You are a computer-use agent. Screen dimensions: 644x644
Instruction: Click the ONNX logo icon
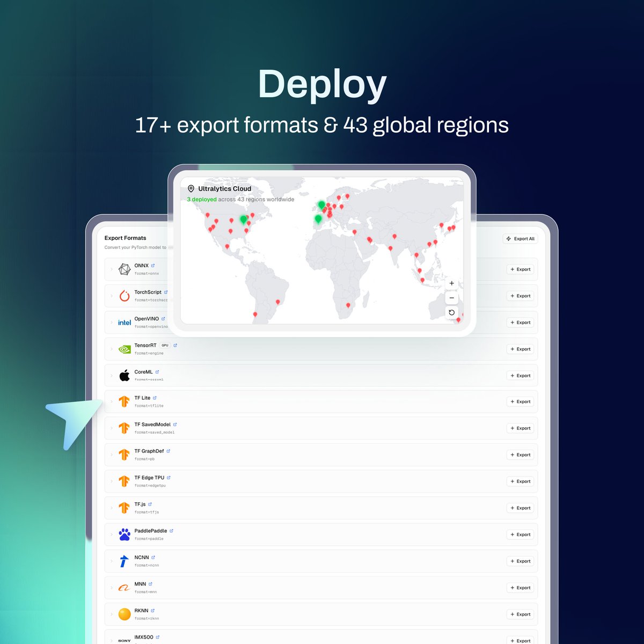[125, 269]
